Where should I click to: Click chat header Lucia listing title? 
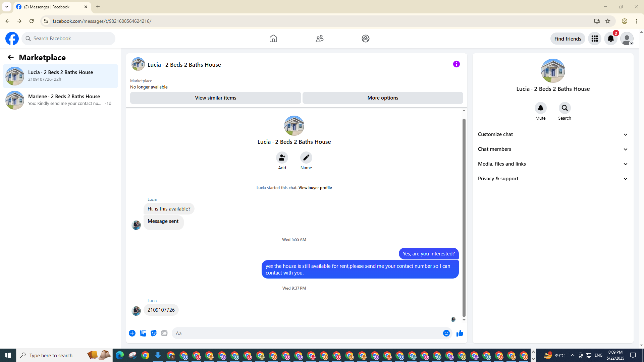[184, 65]
